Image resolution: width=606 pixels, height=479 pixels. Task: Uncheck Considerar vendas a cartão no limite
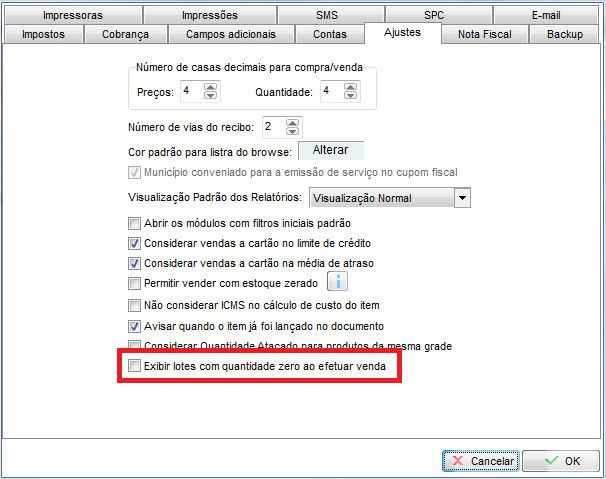click(135, 243)
